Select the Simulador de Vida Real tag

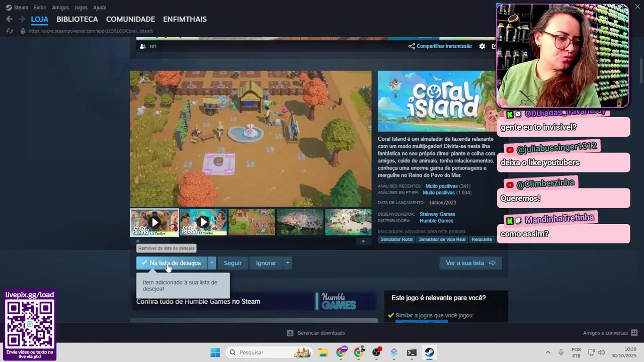pyautogui.click(x=442, y=239)
